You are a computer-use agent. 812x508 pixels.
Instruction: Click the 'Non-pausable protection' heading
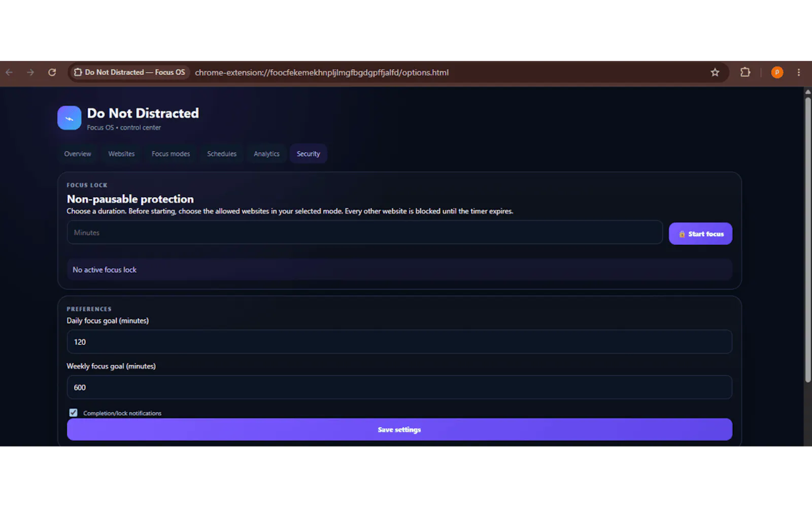coord(130,199)
